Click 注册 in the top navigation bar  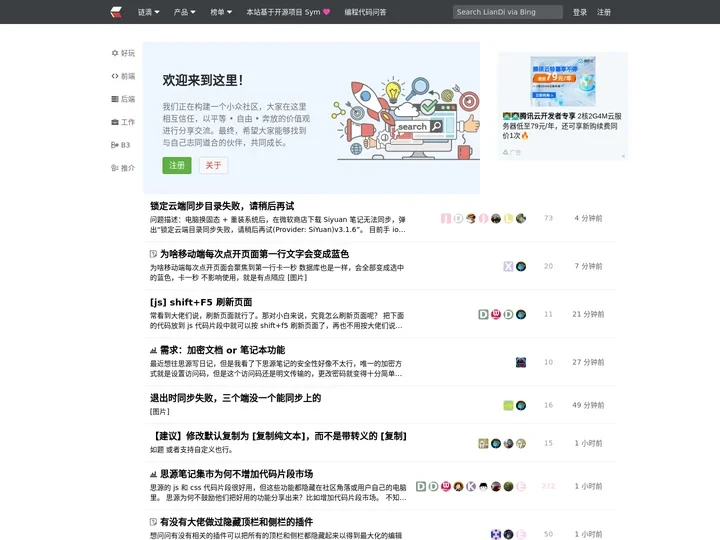pos(604,12)
